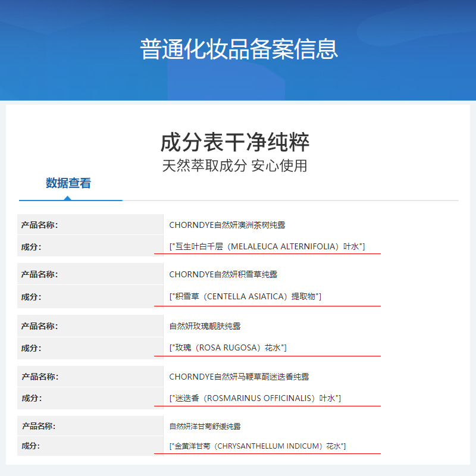Click the 产品名称 label beside 澳洲茶树纯露

(40, 225)
